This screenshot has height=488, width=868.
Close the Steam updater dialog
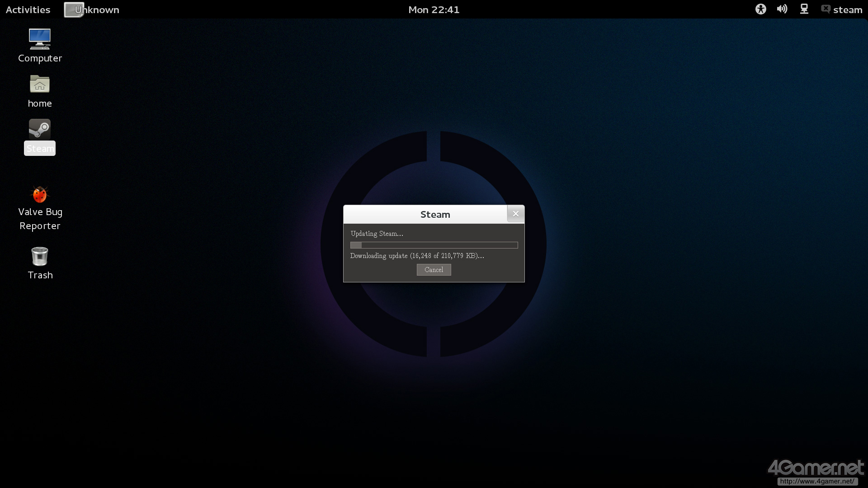point(515,214)
